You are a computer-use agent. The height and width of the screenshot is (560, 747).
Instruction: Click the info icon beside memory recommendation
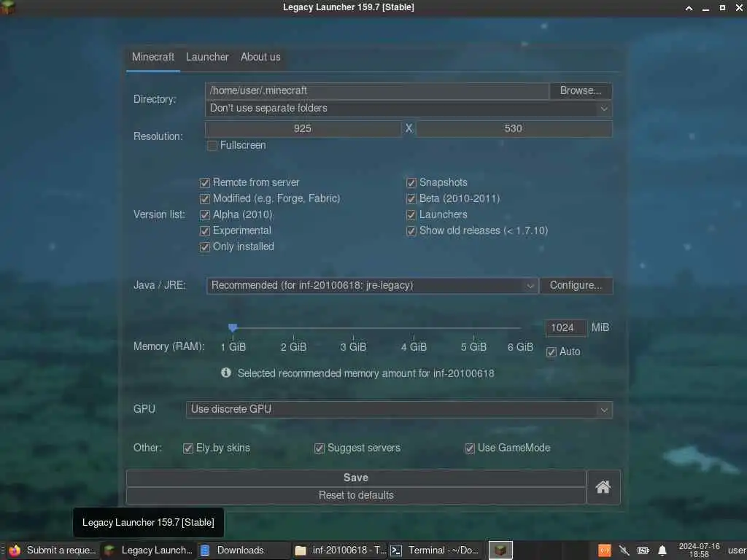[x=226, y=373]
